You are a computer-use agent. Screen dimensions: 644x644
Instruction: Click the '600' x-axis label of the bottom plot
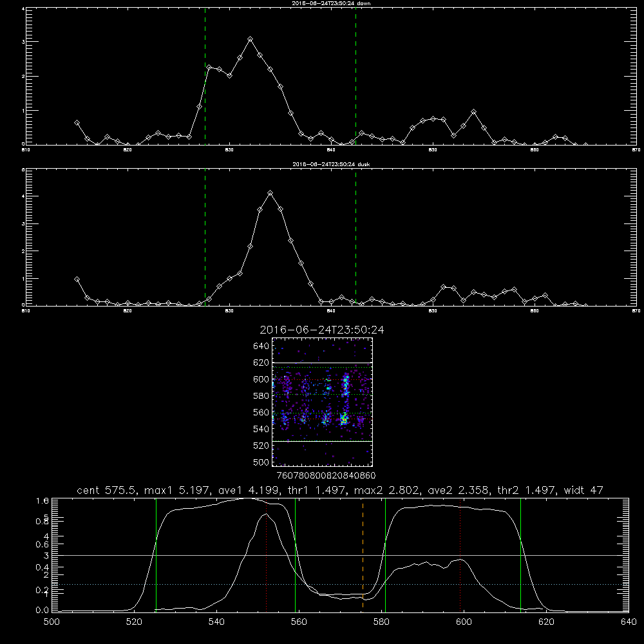464,622
